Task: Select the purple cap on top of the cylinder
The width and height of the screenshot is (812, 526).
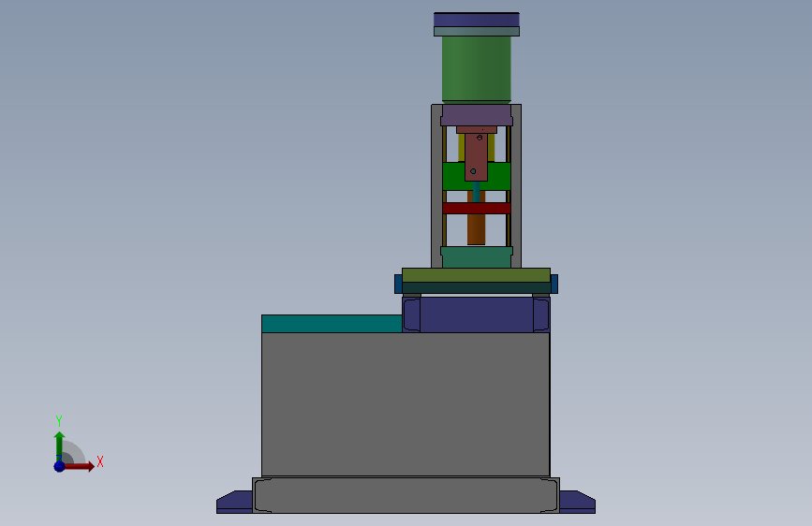Action: click(477, 20)
